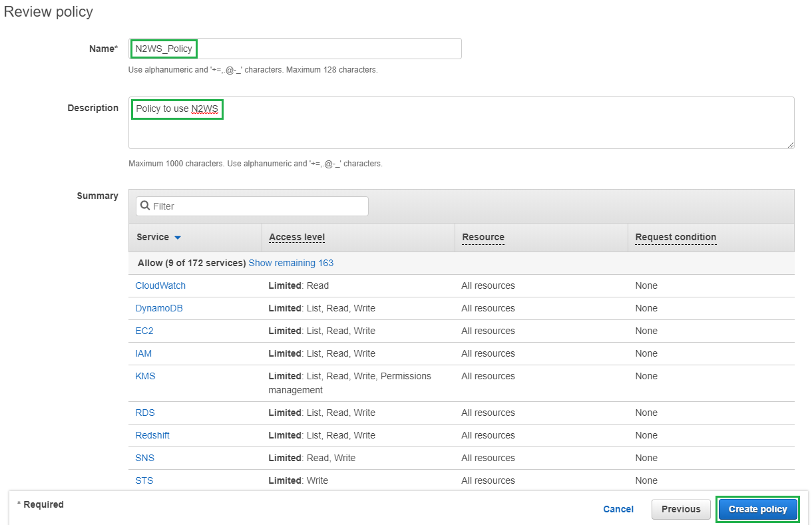Click the magnifier icon in Filter box
This screenshot has width=812, height=525.
[x=145, y=206]
